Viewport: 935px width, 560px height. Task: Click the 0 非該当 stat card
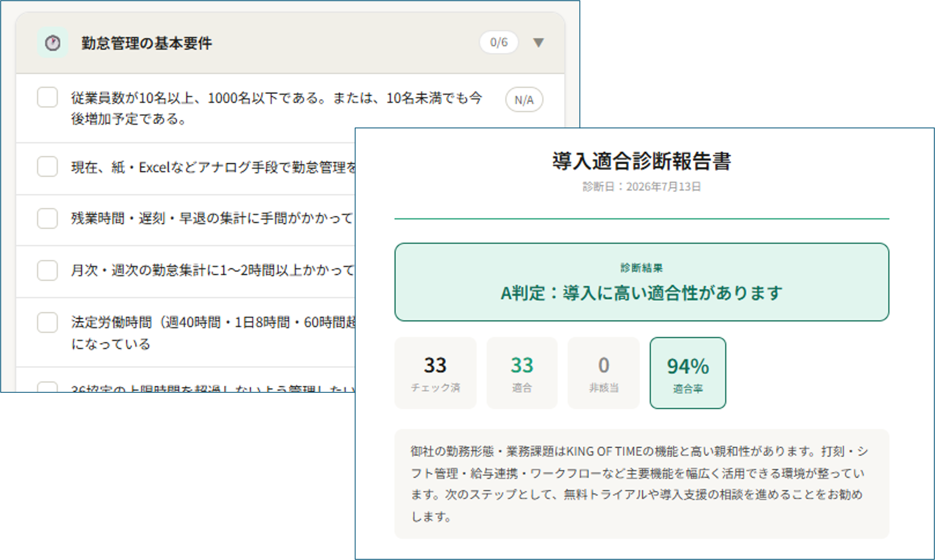click(x=603, y=373)
